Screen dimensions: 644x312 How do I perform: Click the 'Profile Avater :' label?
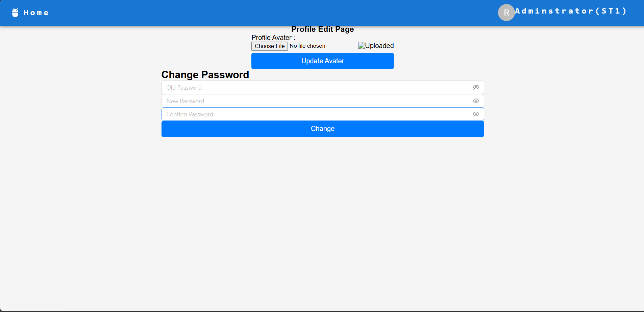pyautogui.click(x=273, y=38)
